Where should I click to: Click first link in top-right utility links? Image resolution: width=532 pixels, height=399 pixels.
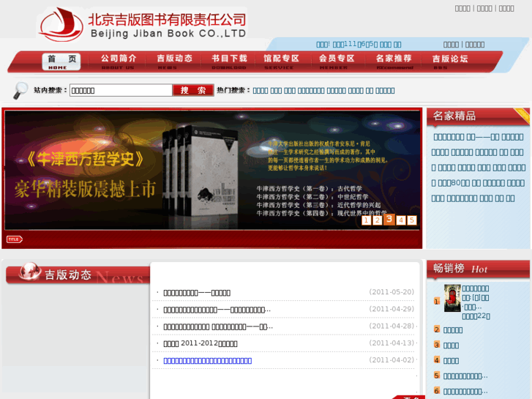(462, 9)
